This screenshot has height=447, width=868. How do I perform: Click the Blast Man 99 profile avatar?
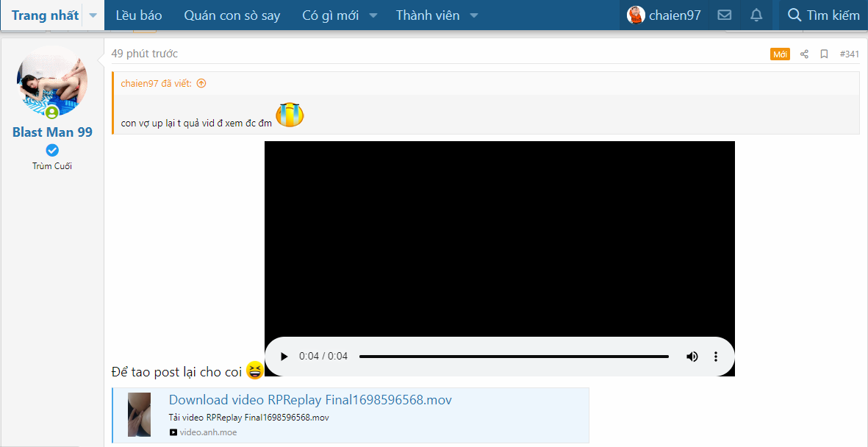52,81
